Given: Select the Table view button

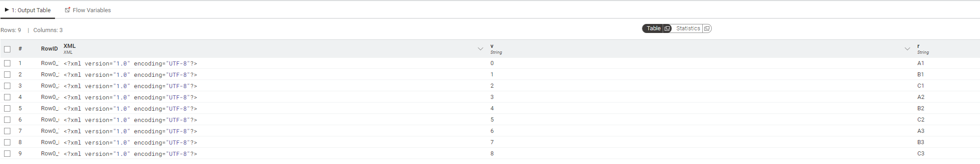Looking at the screenshot, I should click(x=654, y=28).
